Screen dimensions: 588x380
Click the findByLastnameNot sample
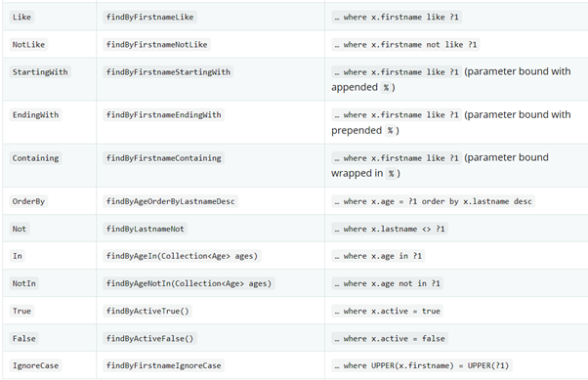[146, 229]
